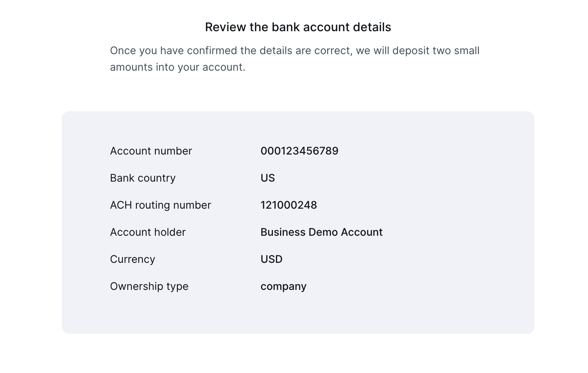Click the USD currency value
Viewport: 588px width, 373px height.
click(x=271, y=259)
